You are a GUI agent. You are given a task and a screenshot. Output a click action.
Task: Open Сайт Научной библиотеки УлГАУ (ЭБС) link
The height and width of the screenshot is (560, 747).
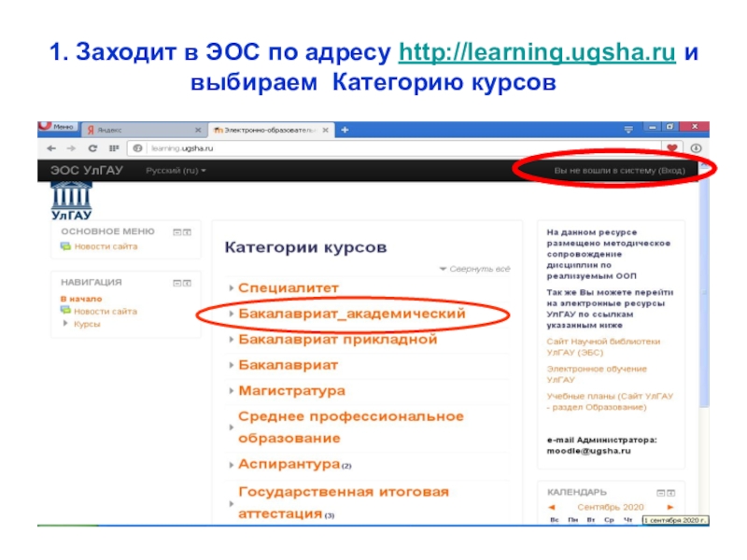point(603,346)
